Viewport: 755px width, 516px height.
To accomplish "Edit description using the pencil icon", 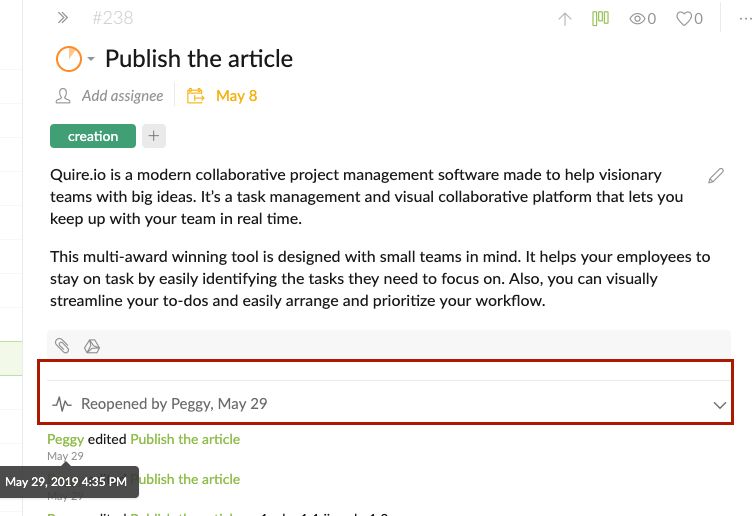I will point(716,176).
